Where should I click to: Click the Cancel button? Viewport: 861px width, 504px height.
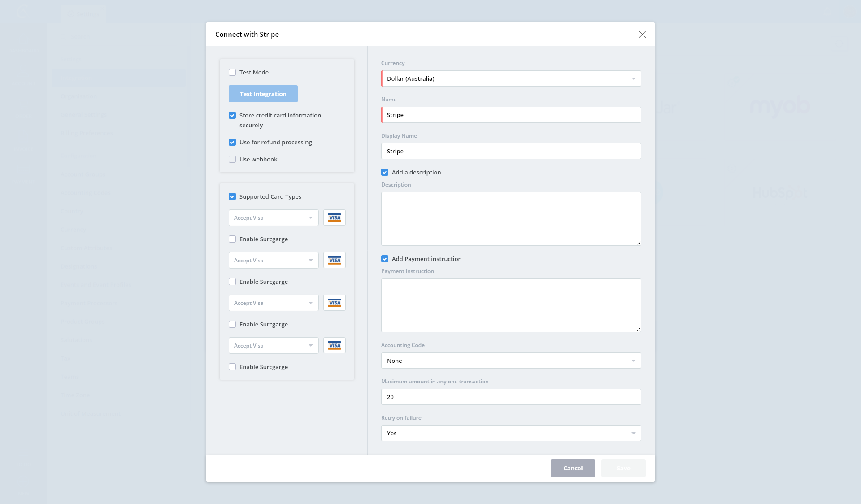[573, 468]
